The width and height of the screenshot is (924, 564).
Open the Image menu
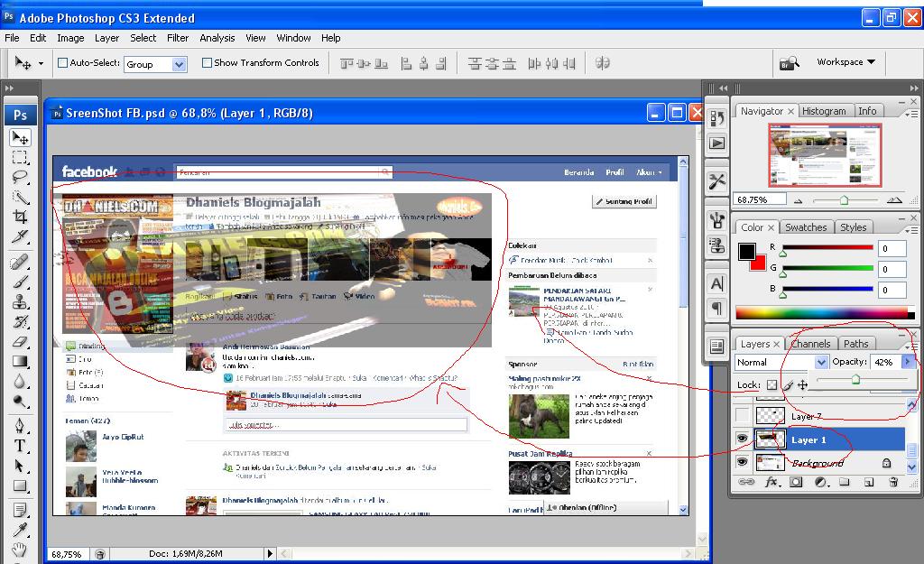tap(70, 38)
